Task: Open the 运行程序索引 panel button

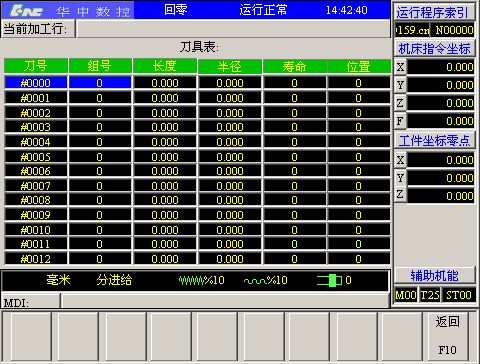Action: 434,13
